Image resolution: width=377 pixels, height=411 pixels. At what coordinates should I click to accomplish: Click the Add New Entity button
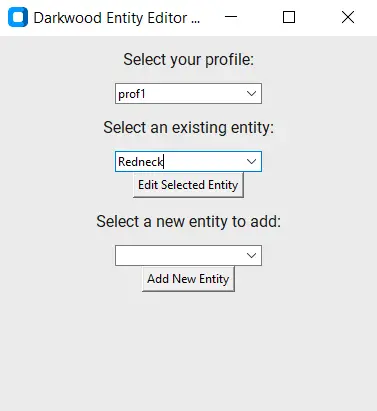coord(188,279)
